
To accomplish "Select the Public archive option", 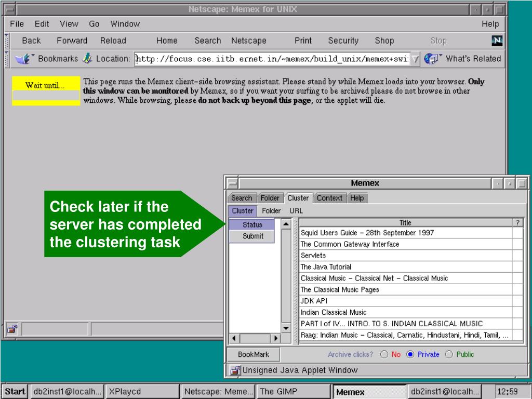I will [449, 355].
